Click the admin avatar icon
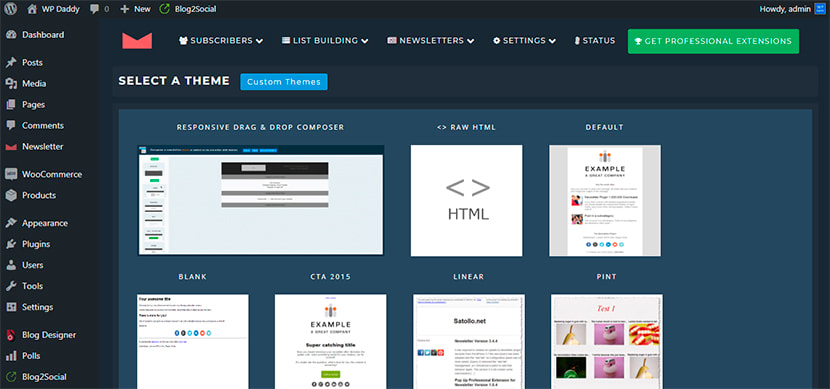Image resolution: width=830 pixels, height=389 pixels. 820,9
